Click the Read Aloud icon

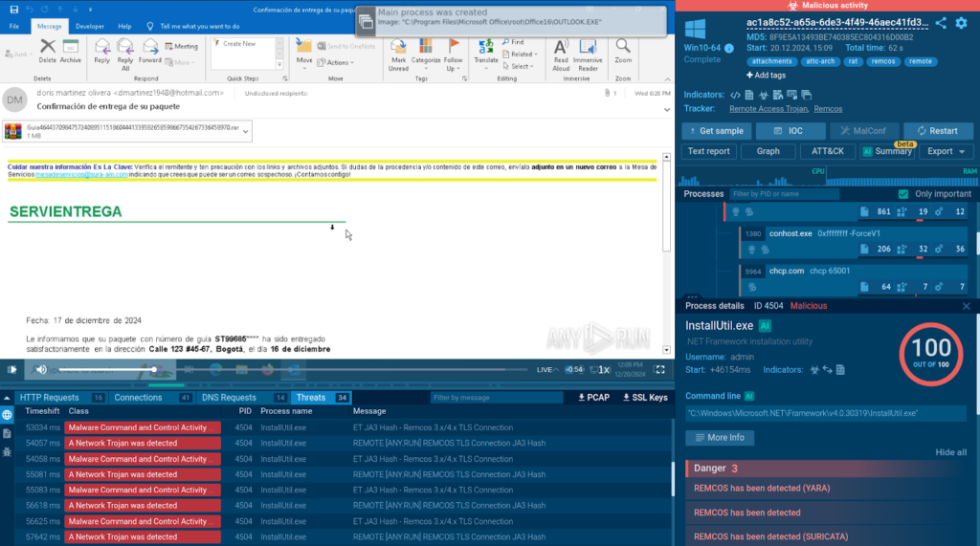[x=561, y=50]
